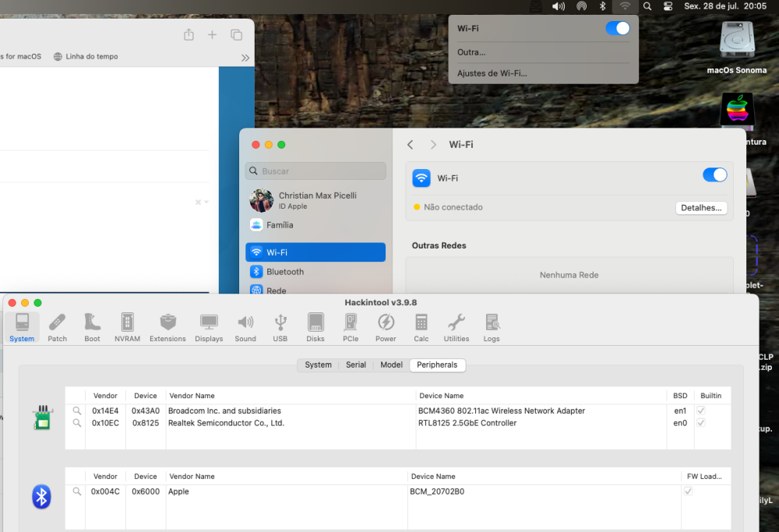Open a new Safari tab with plus icon
This screenshot has height=532, width=779.
212,35
